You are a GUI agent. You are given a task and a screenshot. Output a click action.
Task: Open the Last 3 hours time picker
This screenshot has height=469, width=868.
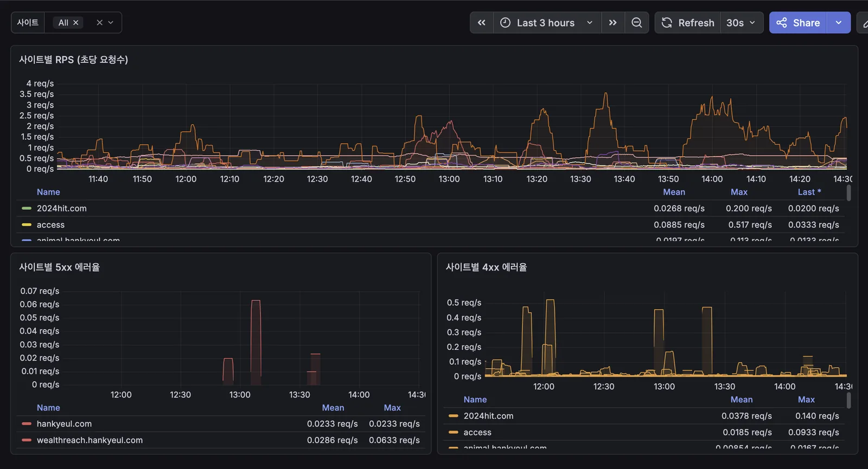[x=547, y=23]
